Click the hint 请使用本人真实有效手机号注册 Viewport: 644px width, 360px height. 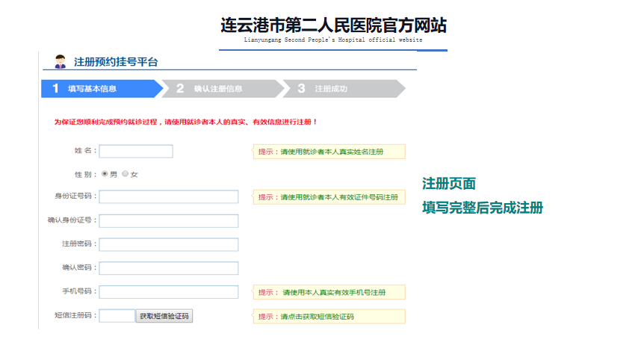(329, 292)
